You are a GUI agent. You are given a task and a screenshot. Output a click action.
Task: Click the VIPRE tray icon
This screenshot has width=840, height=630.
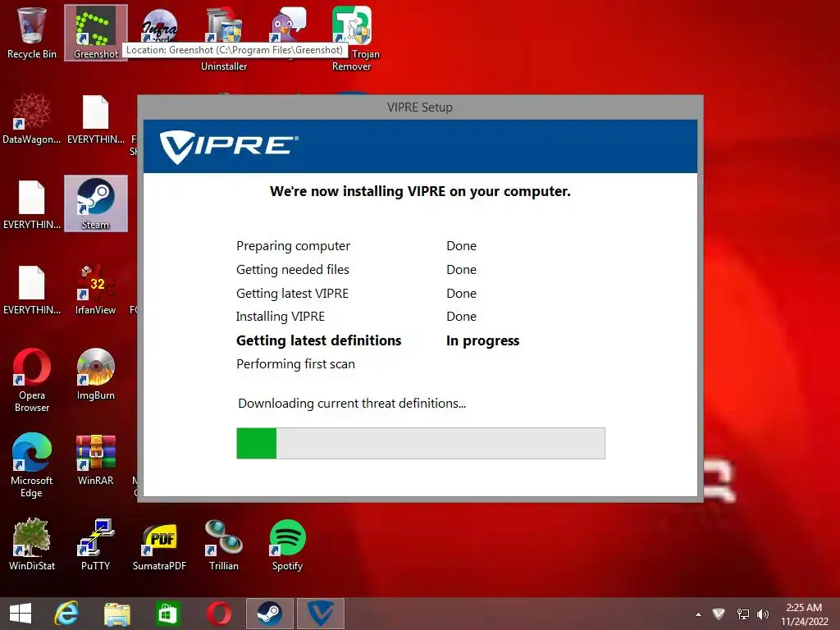click(719, 614)
